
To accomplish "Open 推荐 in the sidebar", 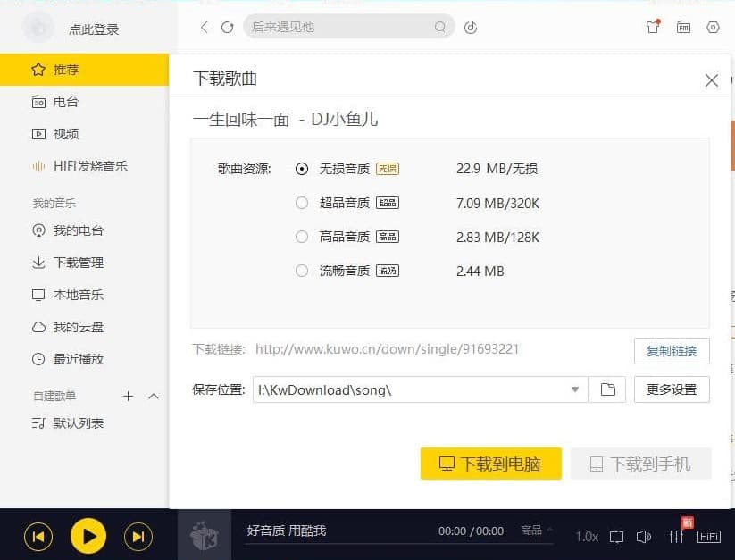I will (x=84, y=70).
